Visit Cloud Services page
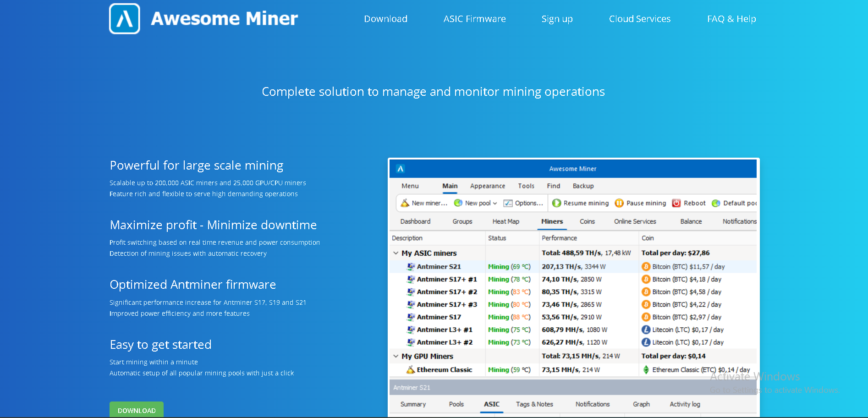 639,19
